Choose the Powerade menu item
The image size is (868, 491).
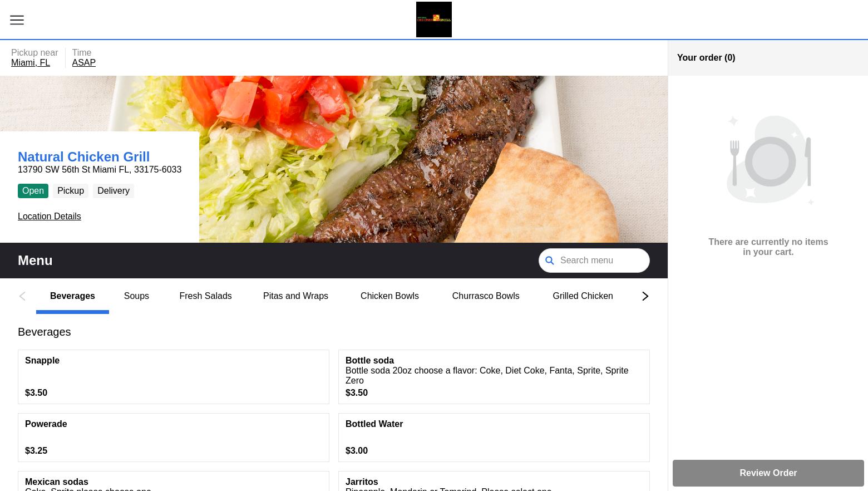point(174,438)
